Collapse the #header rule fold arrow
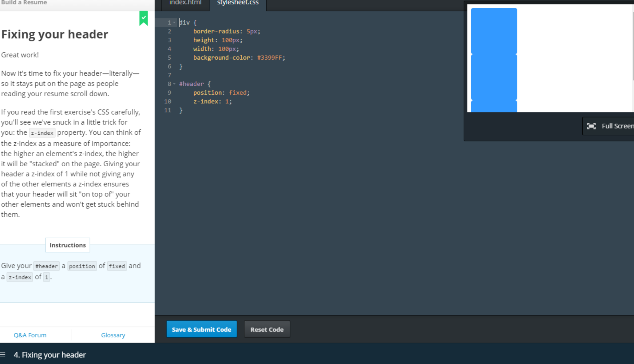The image size is (634, 364). [174, 84]
